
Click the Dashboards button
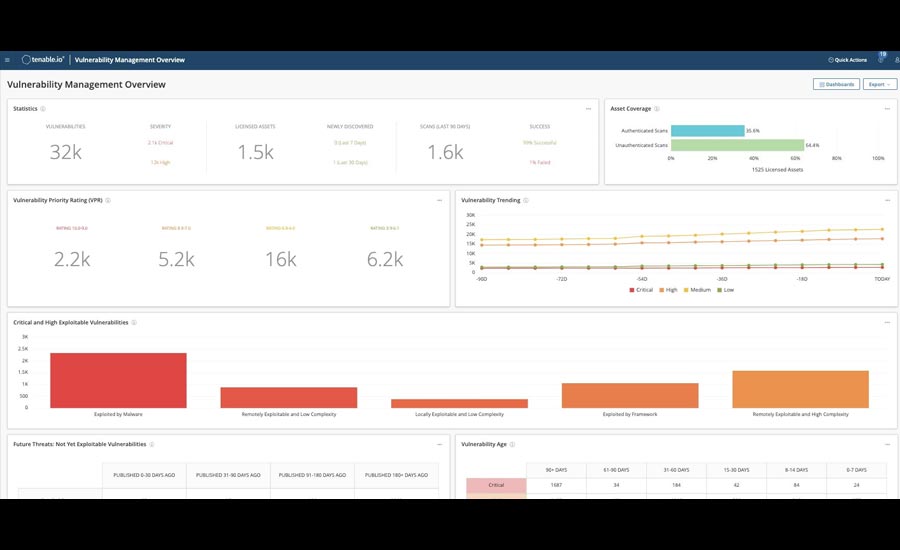click(x=836, y=84)
